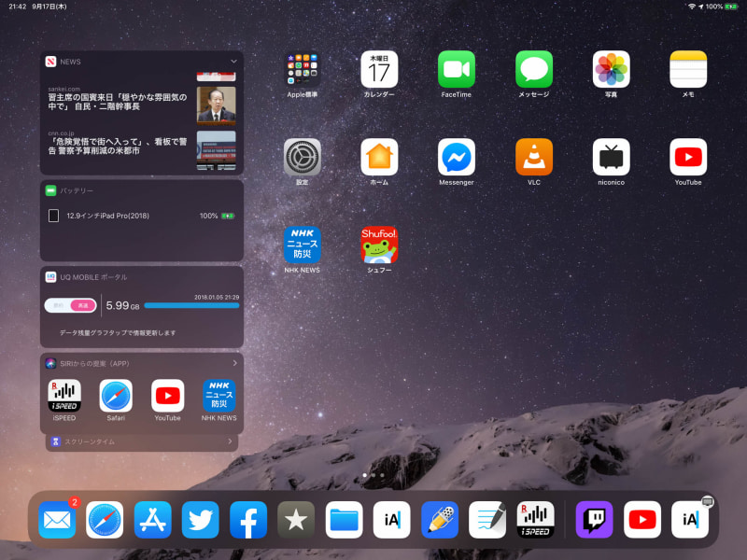Launch Twitch from the dock
This screenshot has width=747, height=560.
(595, 520)
